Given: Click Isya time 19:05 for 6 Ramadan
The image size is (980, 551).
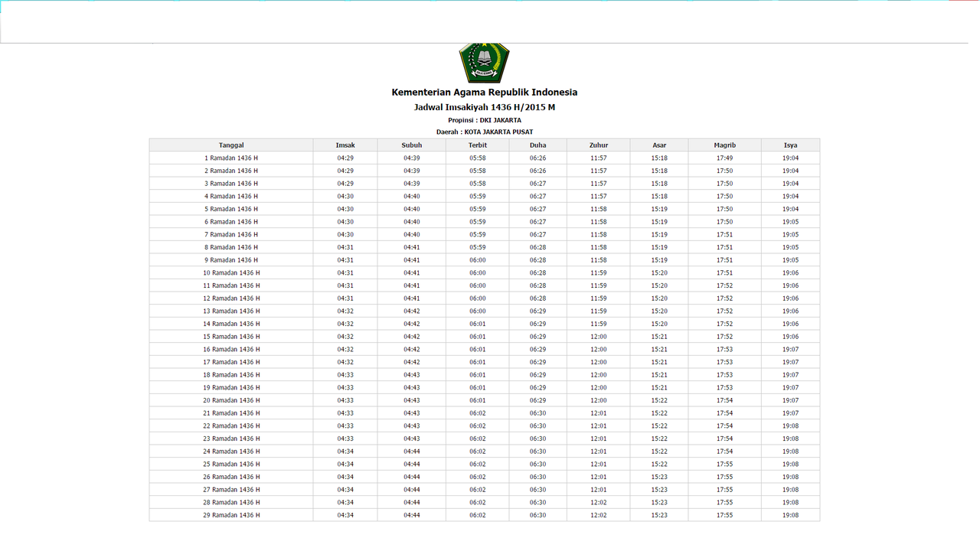Looking at the screenshot, I should (x=791, y=222).
